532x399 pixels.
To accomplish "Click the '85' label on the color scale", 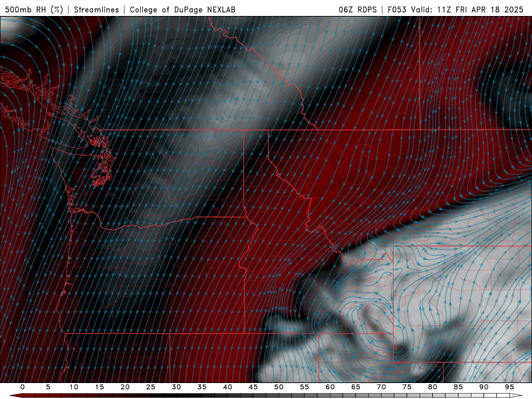I will tap(458, 387).
